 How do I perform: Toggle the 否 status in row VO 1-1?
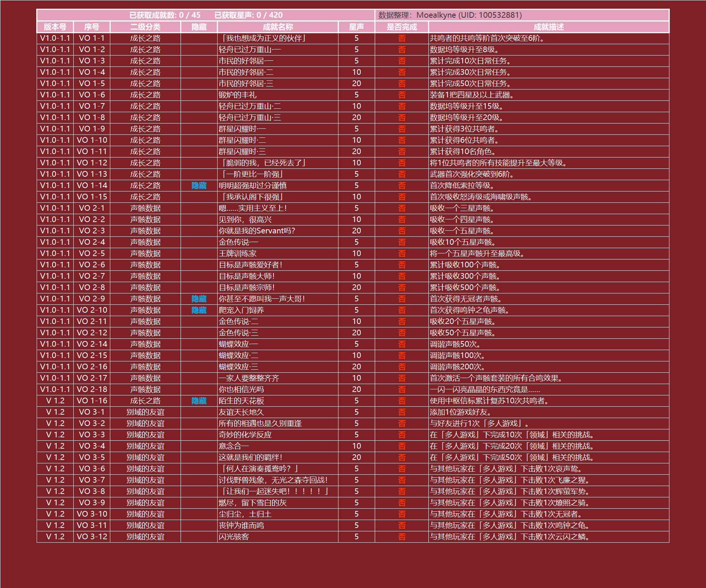point(402,38)
